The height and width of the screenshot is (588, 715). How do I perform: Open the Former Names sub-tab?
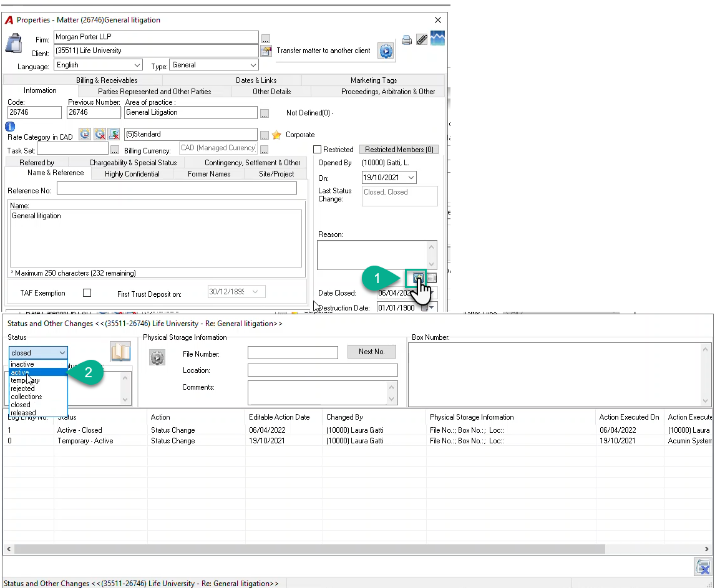tap(209, 174)
